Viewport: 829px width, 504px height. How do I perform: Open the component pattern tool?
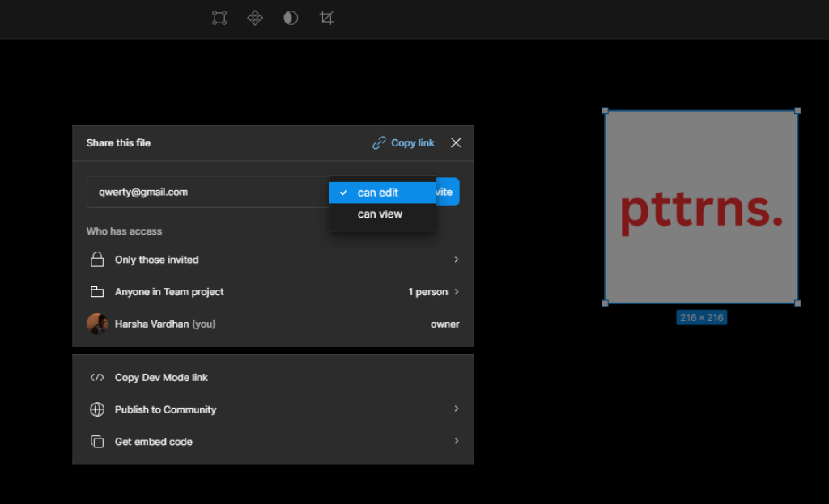(x=255, y=17)
